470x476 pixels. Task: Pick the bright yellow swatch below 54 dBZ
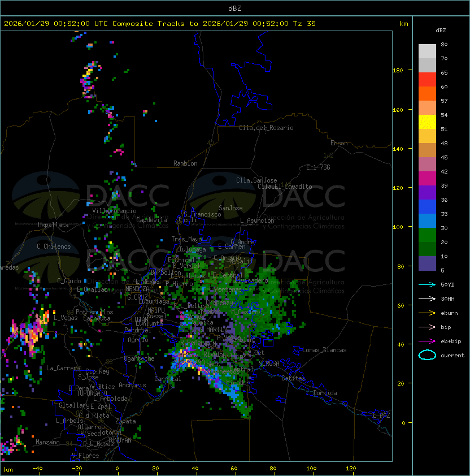(x=427, y=122)
